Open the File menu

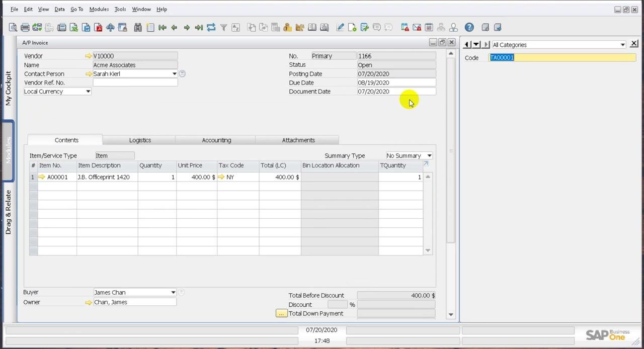click(x=14, y=9)
